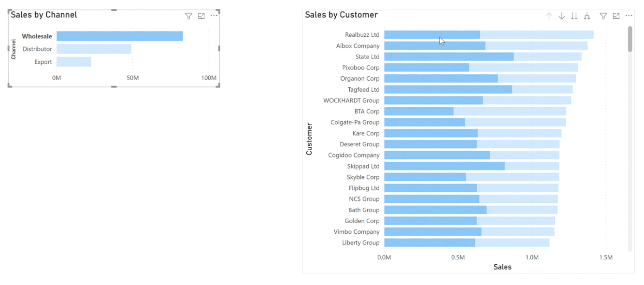Select the BTA Corp bar
This screenshot has width=644, height=285.
point(475,111)
